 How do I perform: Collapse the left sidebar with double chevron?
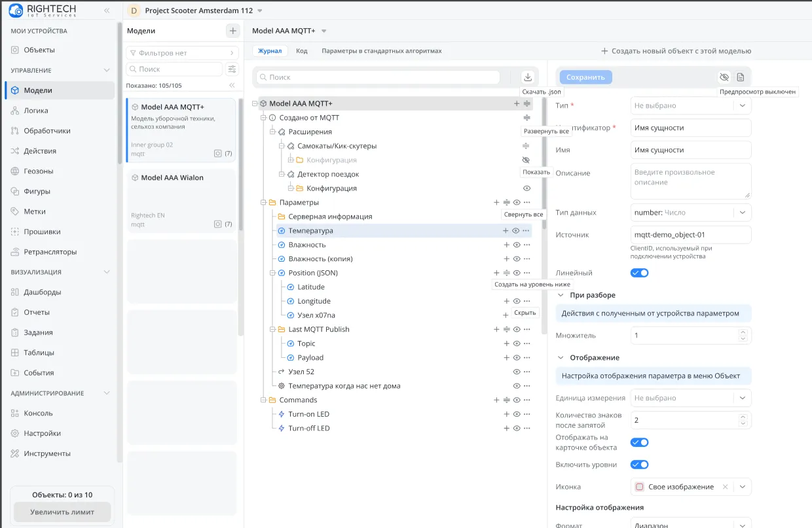(107, 11)
